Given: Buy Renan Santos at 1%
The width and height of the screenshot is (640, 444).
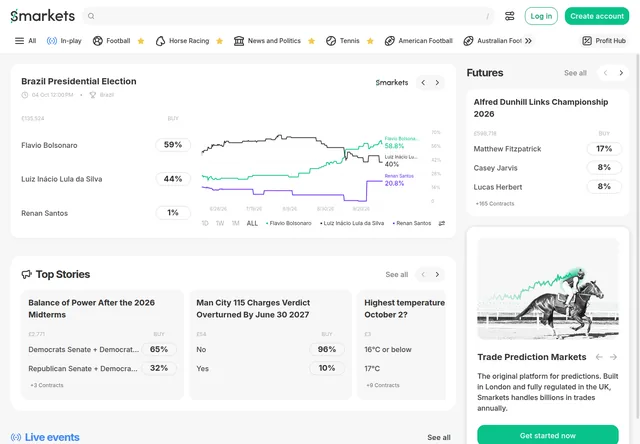Looking at the screenshot, I should point(173,213).
